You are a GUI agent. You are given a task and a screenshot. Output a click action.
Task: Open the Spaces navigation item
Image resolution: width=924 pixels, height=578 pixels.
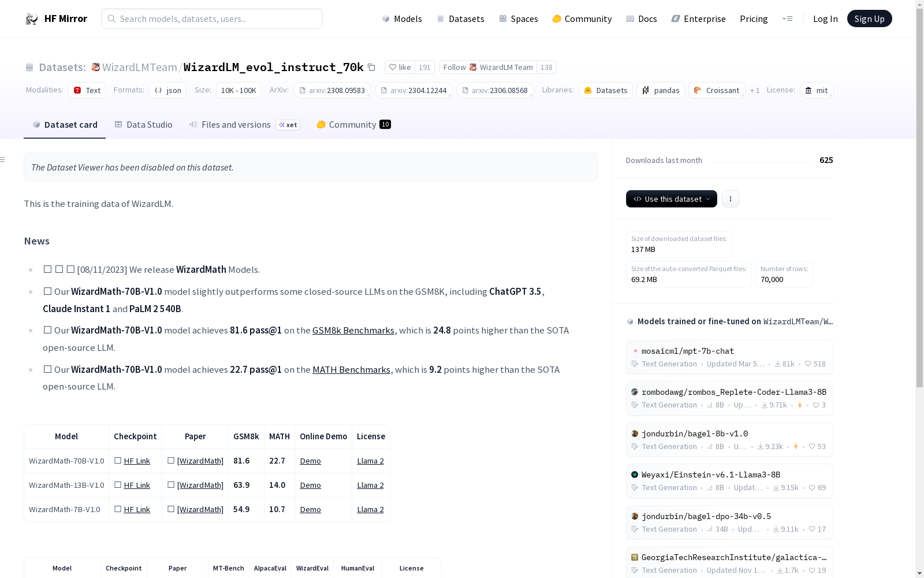pos(518,18)
